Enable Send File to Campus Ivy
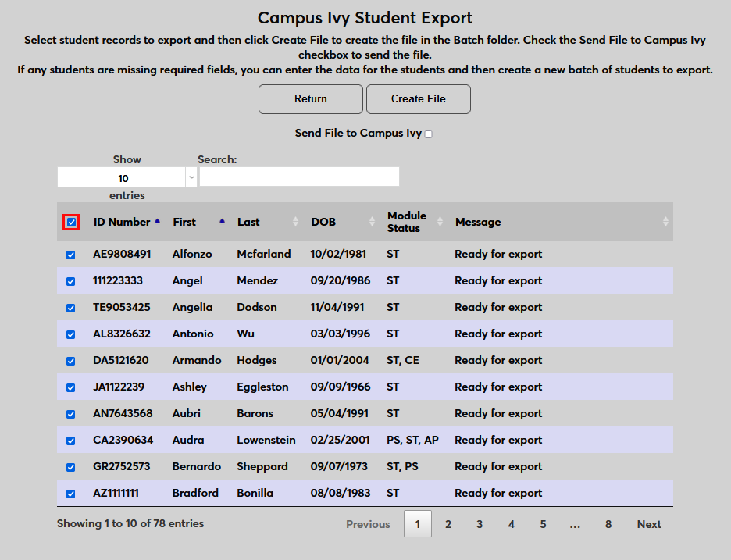Image resolution: width=731 pixels, height=560 pixels. 427,134
